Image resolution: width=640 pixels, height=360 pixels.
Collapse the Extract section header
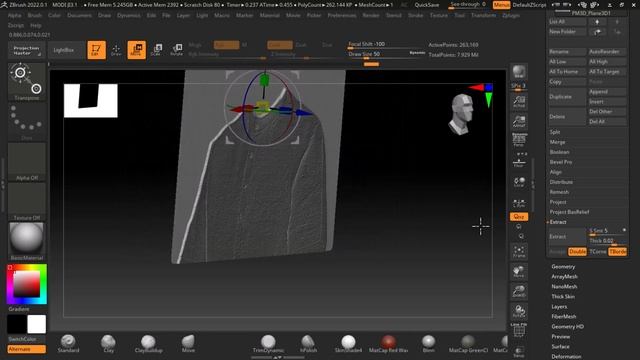tap(558, 222)
